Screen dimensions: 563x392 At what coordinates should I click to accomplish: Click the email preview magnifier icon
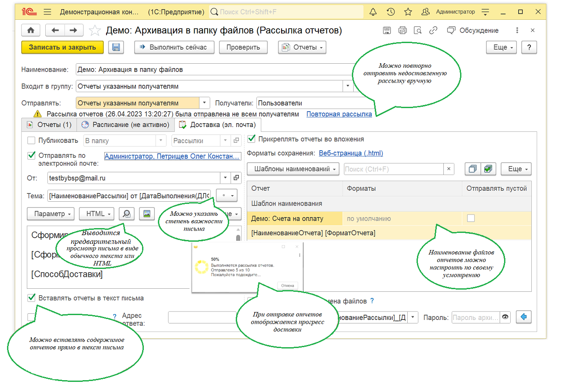[x=127, y=214]
